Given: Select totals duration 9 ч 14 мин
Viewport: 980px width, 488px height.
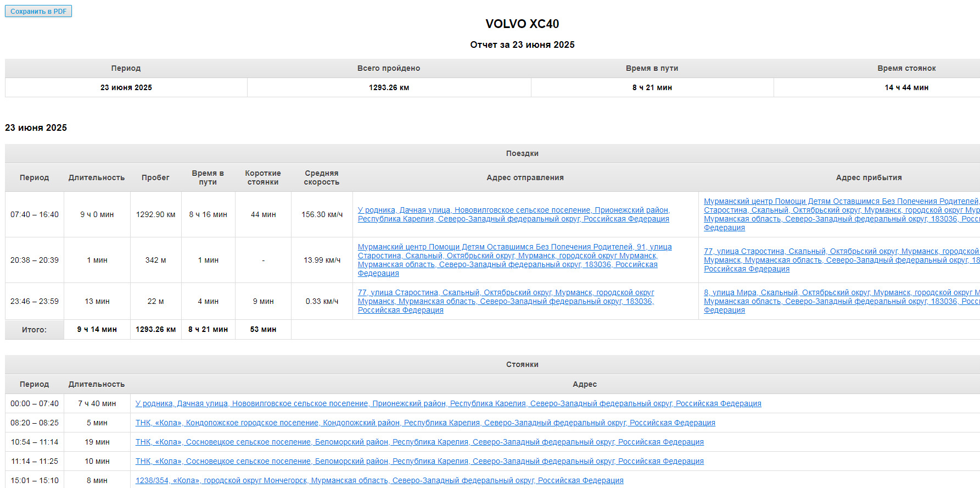Looking at the screenshot, I should tap(97, 329).
